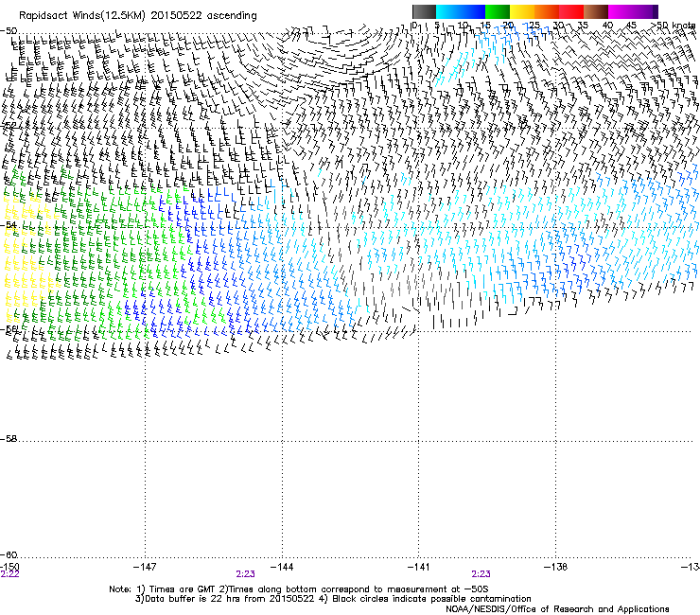Click the '40' legend scale label
The image size is (700, 615).
click(x=607, y=26)
